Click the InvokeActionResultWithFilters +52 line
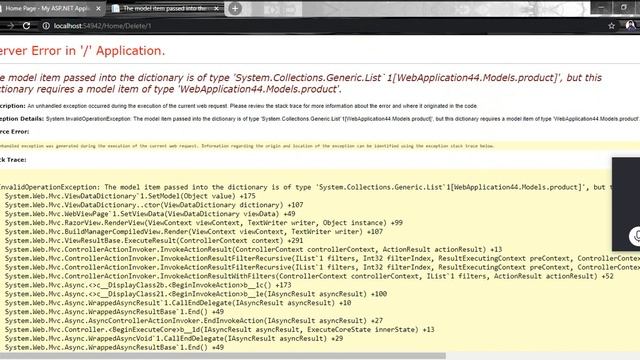Image resolution: width=640 pixels, height=360 pixels. (309, 276)
